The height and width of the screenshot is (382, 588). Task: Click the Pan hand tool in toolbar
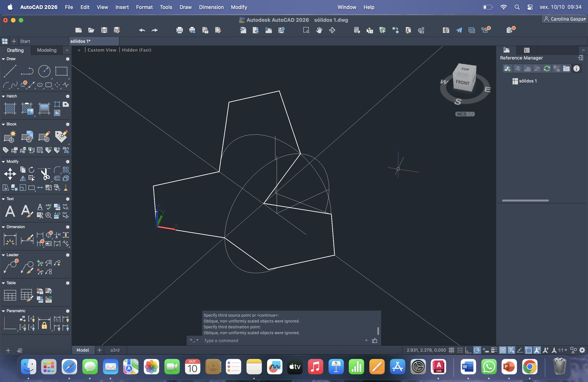[319, 30]
